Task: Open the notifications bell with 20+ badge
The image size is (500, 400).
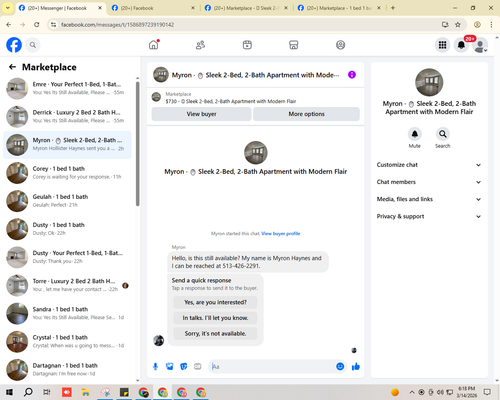Action: point(461,45)
